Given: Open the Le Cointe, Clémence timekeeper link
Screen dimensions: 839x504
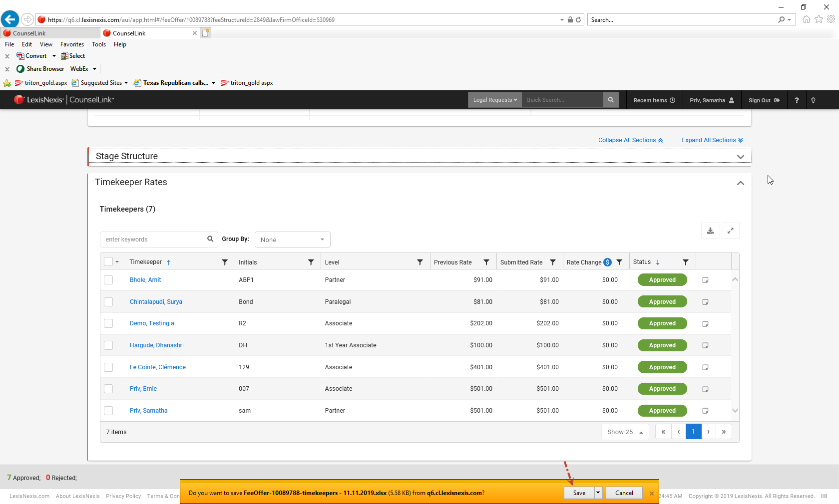Looking at the screenshot, I should tap(157, 367).
